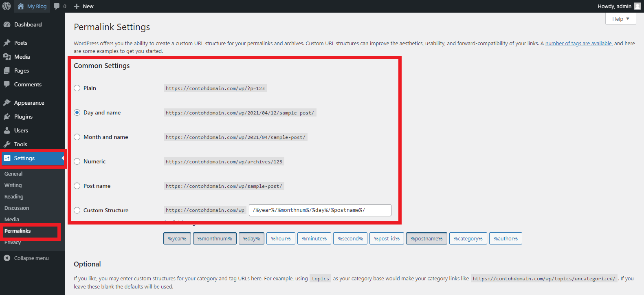Click the Plugins plug icon
This screenshot has width=644, height=295.
point(7,117)
